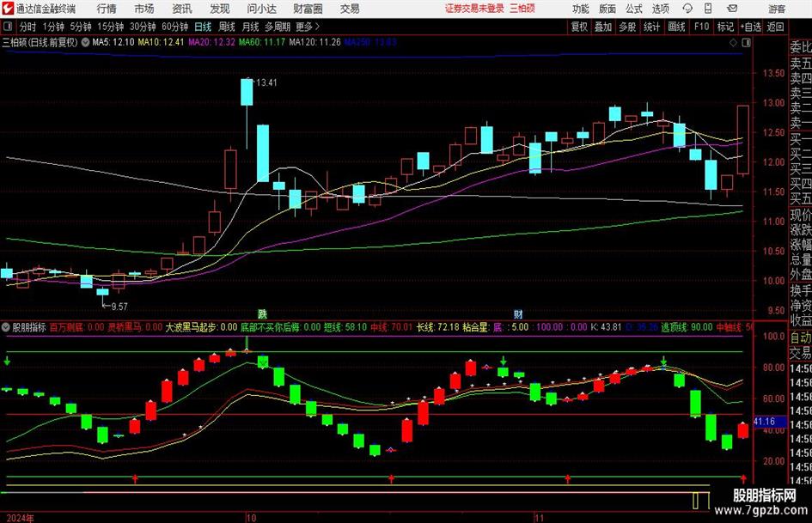Image resolution: width=812 pixels, height=523 pixels.
Task: Switch to the 月线 monthly tab
Action: [251, 27]
